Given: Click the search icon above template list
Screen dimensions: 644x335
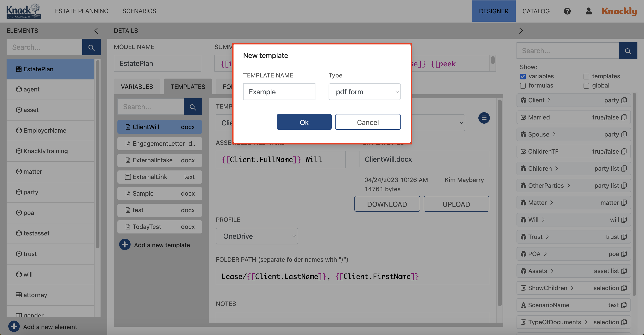Looking at the screenshot, I should (x=193, y=107).
